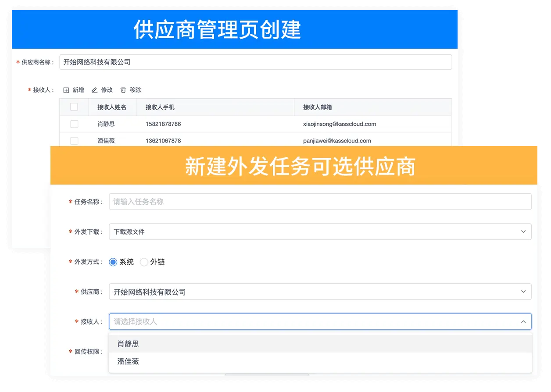Click the 新增 plus icon
The image size is (551, 392).
click(66, 90)
